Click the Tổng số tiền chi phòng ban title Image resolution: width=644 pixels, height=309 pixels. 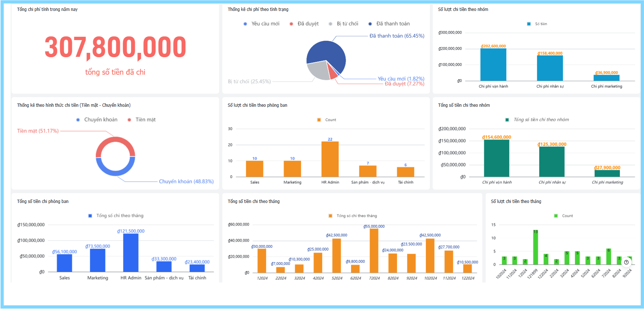43,201
